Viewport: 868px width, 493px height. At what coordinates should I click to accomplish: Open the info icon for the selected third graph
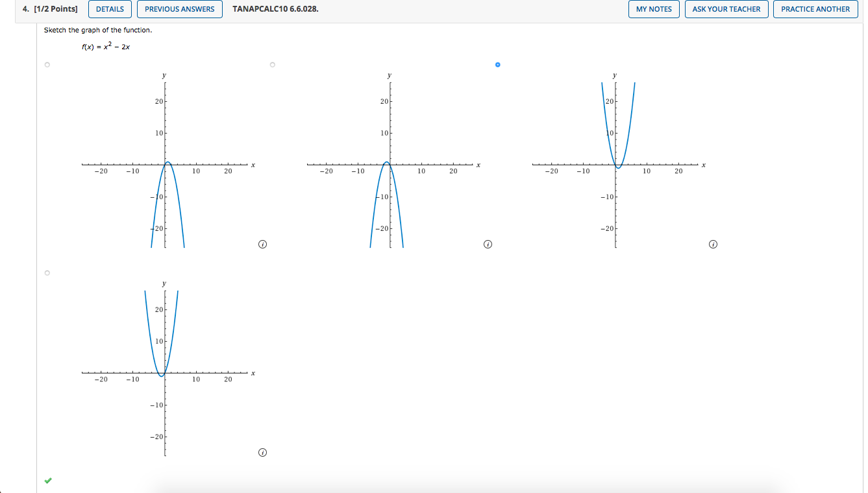(713, 245)
